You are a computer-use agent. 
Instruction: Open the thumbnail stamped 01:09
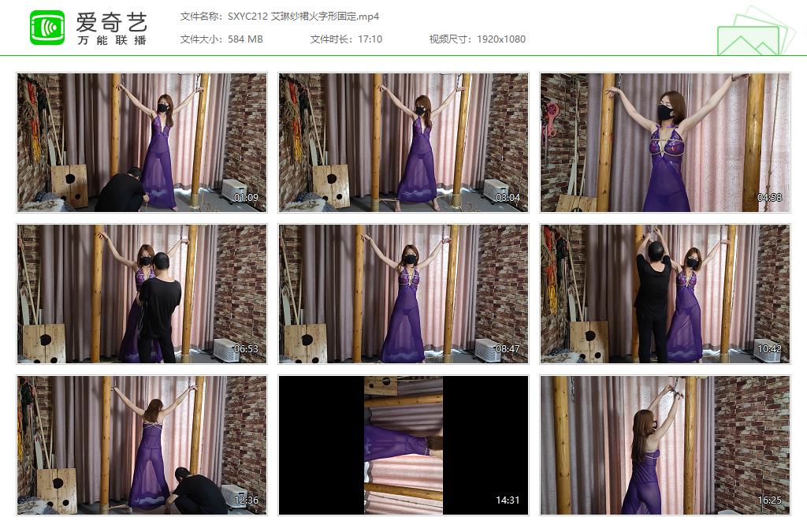[142, 143]
